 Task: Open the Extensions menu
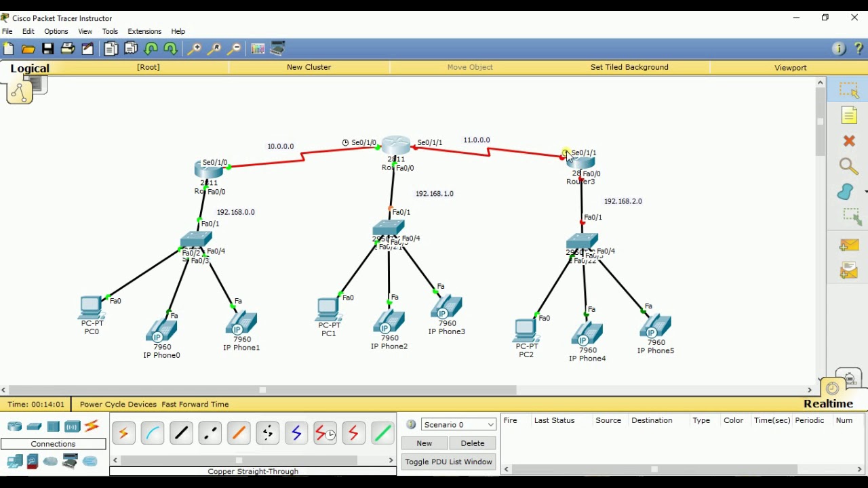pyautogui.click(x=144, y=31)
